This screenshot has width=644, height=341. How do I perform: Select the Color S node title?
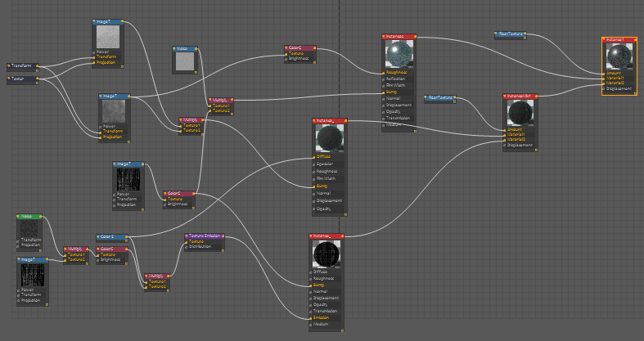[107, 236]
